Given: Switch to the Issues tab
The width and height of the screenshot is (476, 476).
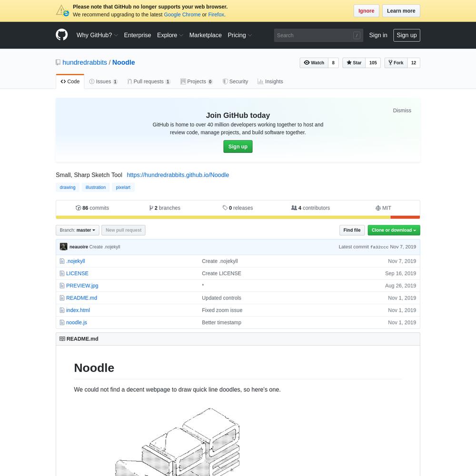Looking at the screenshot, I should pyautogui.click(x=103, y=81).
